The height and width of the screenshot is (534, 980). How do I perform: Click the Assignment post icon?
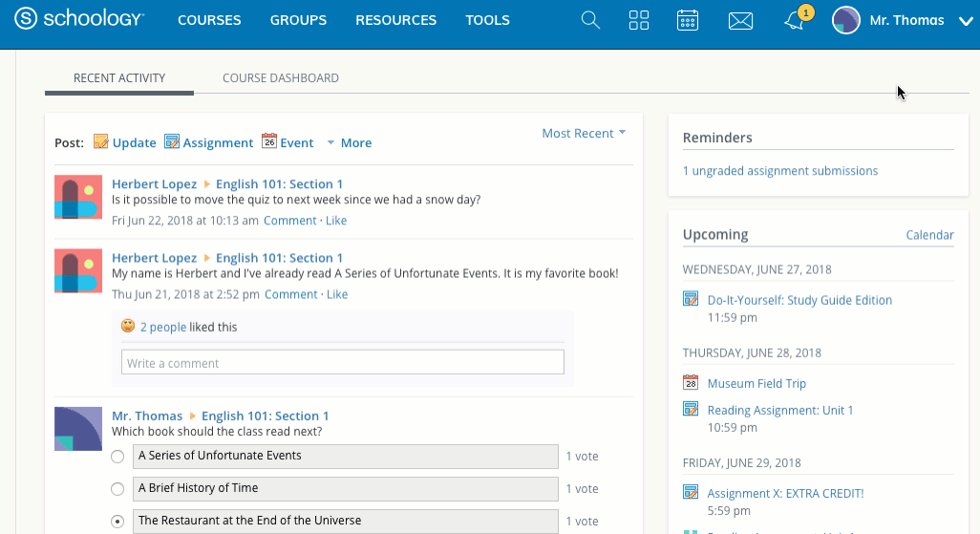[171, 141]
